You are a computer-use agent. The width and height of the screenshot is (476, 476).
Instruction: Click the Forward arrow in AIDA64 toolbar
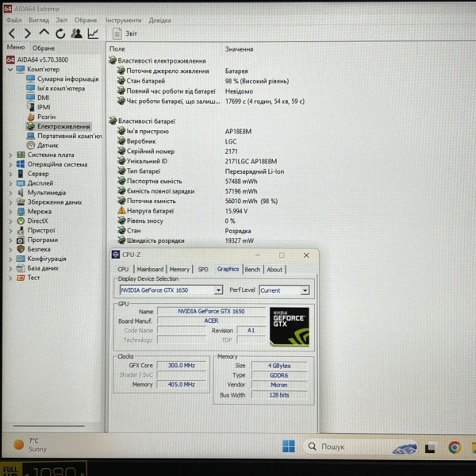click(x=28, y=33)
